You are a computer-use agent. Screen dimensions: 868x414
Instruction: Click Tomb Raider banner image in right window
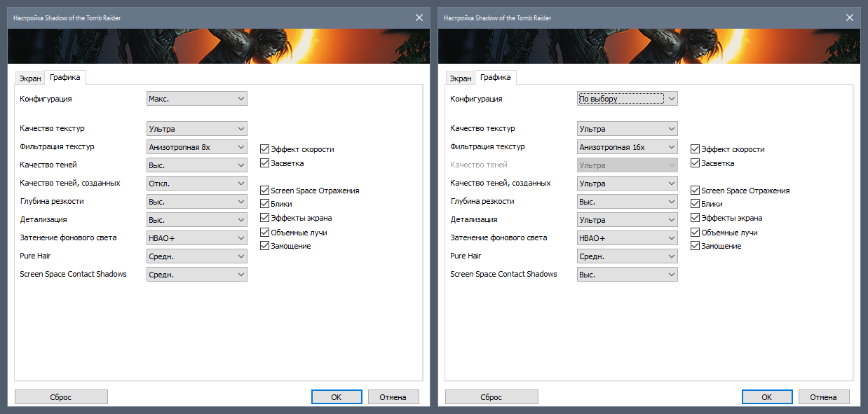coord(649,46)
